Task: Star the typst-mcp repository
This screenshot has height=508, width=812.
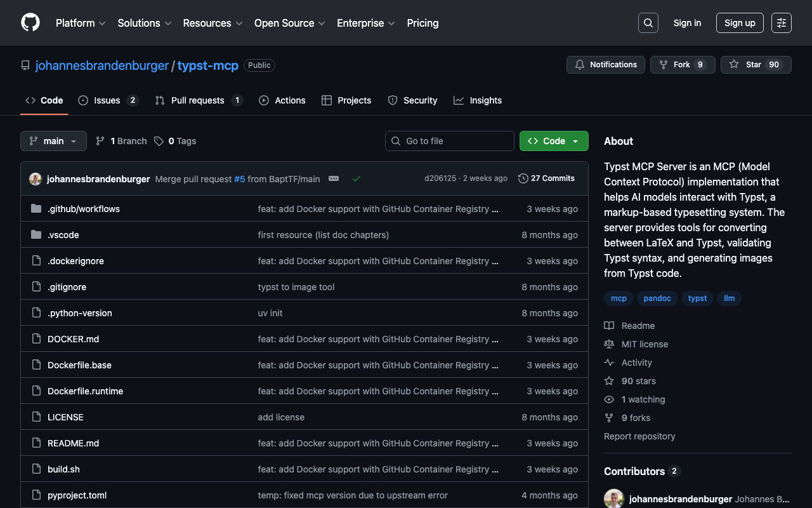Action: tap(756, 65)
